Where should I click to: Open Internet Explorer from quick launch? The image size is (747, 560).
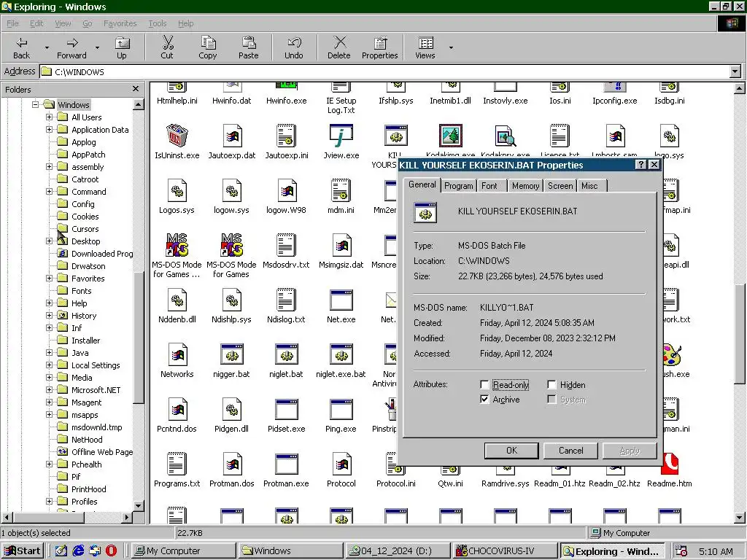pos(77,551)
